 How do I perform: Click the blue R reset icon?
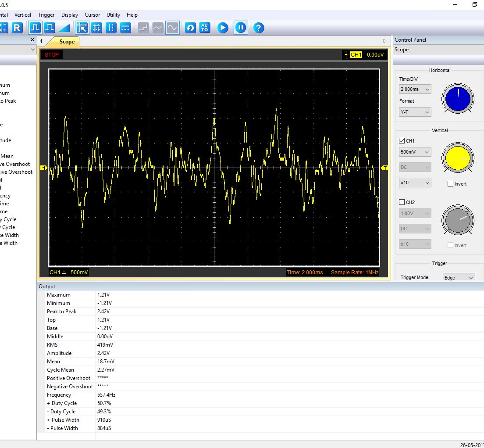(x=17, y=28)
